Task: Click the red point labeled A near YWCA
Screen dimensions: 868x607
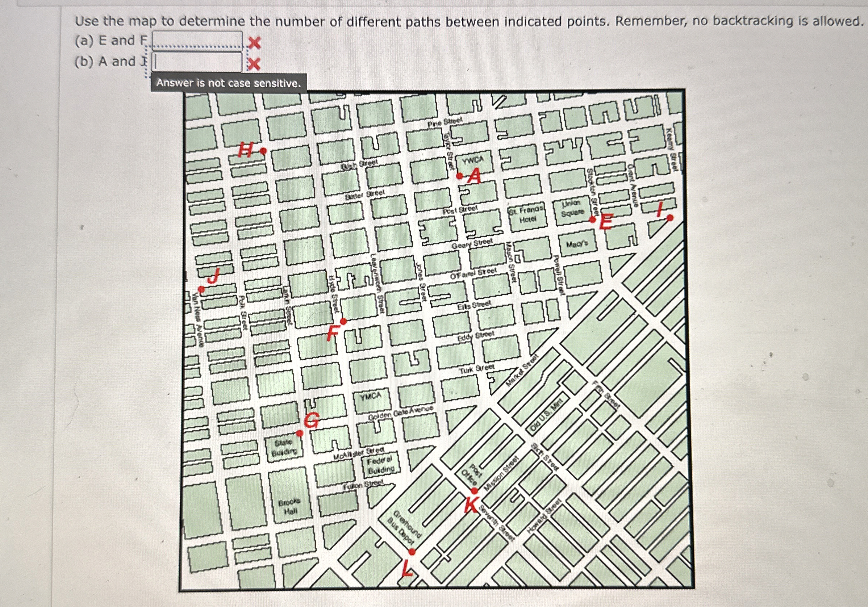Action: tap(460, 176)
